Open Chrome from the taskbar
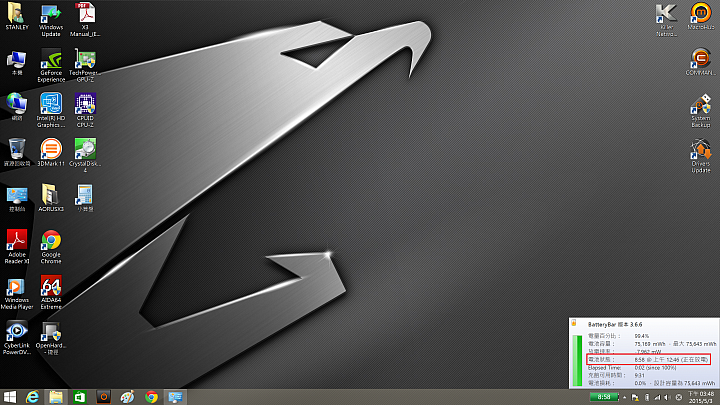This screenshot has width=720, height=405. 152,397
